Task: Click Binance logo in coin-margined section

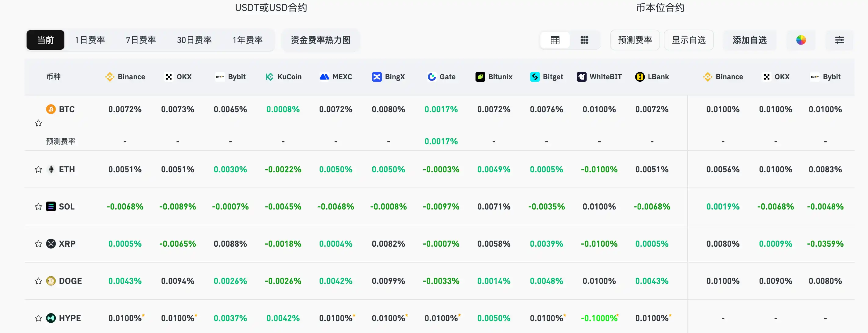Action: click(x=707, y=77)
